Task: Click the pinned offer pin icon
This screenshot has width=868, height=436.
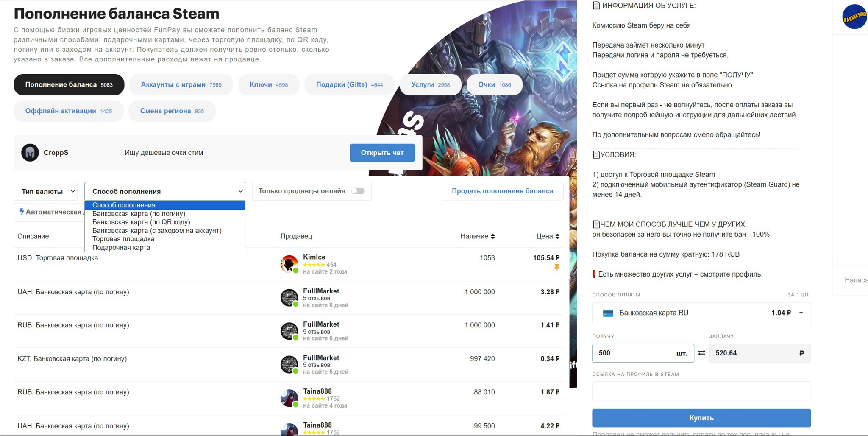Action: pos(557,267)
